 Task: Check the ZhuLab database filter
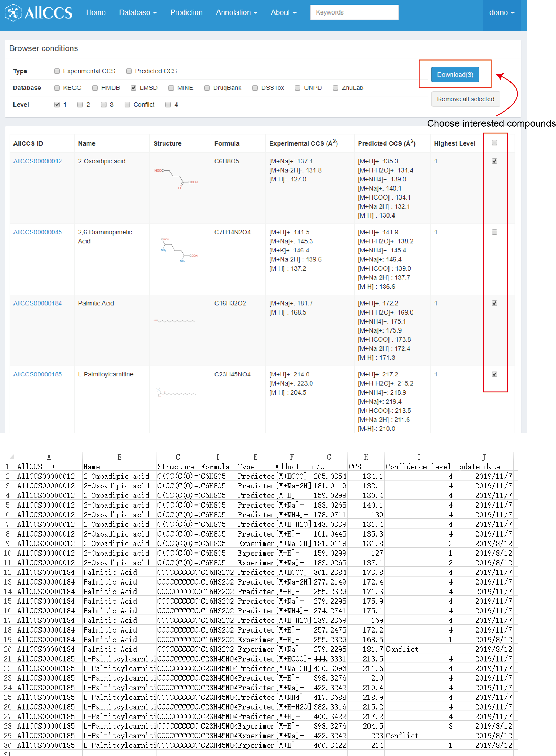[x=336, y=88]
